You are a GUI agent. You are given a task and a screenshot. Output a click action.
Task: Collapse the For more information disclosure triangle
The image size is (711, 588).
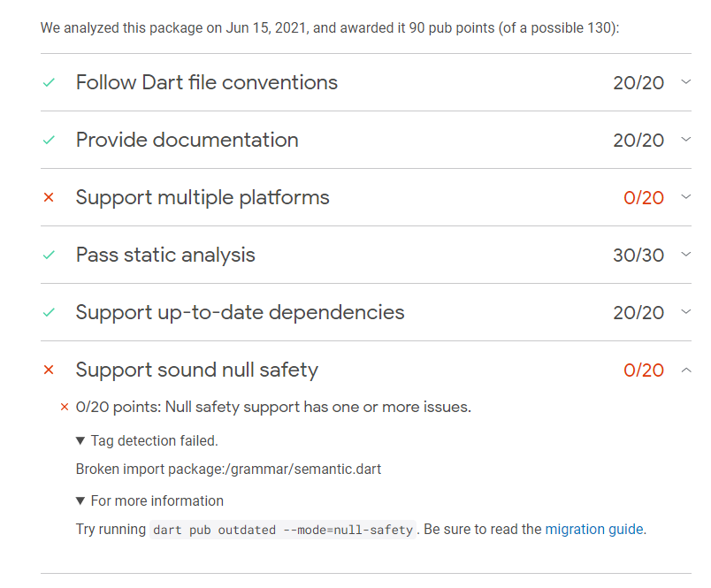(80, 500)
